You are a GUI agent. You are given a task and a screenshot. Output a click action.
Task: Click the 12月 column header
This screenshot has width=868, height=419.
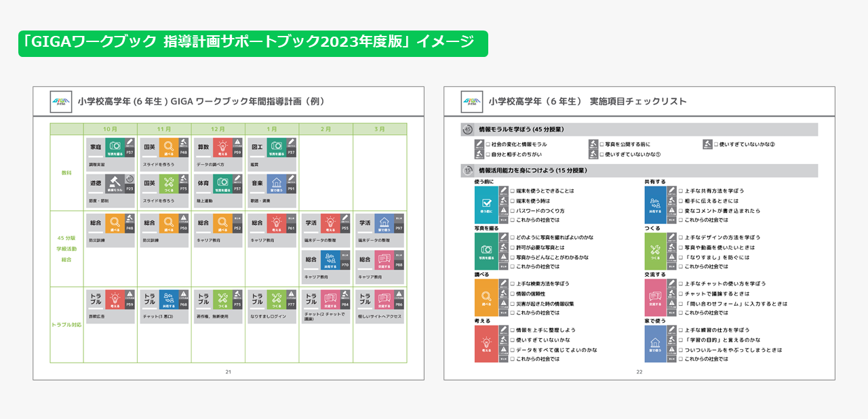(218, 129)
